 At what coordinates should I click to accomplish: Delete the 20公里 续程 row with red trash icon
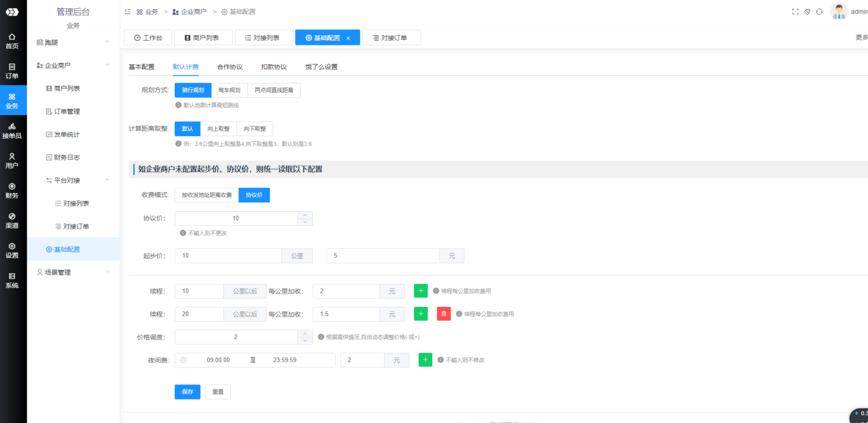(444, 314)
